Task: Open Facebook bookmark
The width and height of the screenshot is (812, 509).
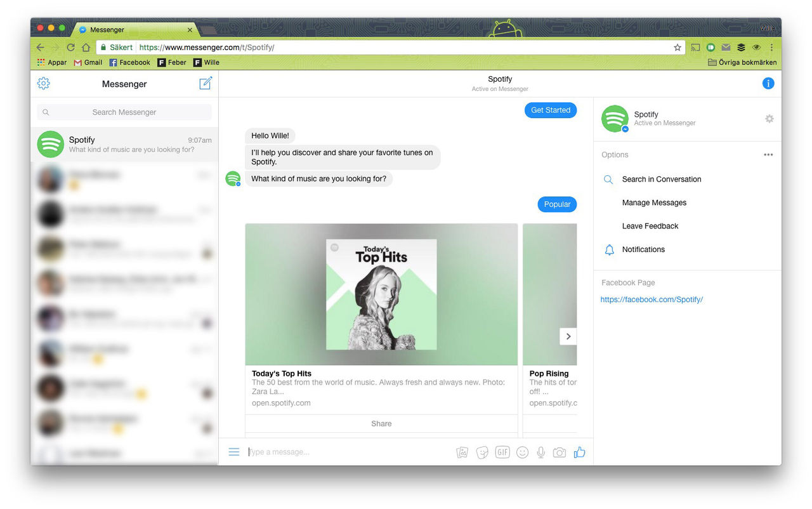Action: (x=130, y=62)
